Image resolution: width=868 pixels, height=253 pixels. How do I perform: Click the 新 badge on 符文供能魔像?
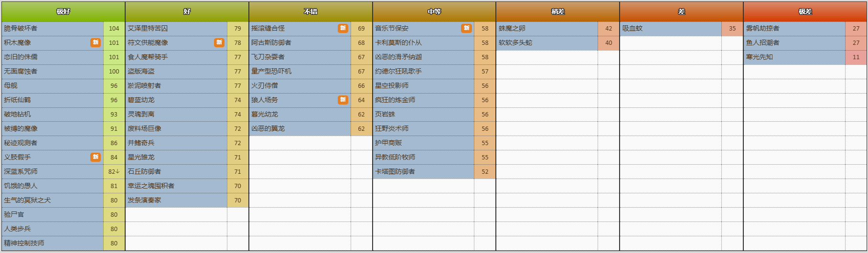tap(219, 42)
